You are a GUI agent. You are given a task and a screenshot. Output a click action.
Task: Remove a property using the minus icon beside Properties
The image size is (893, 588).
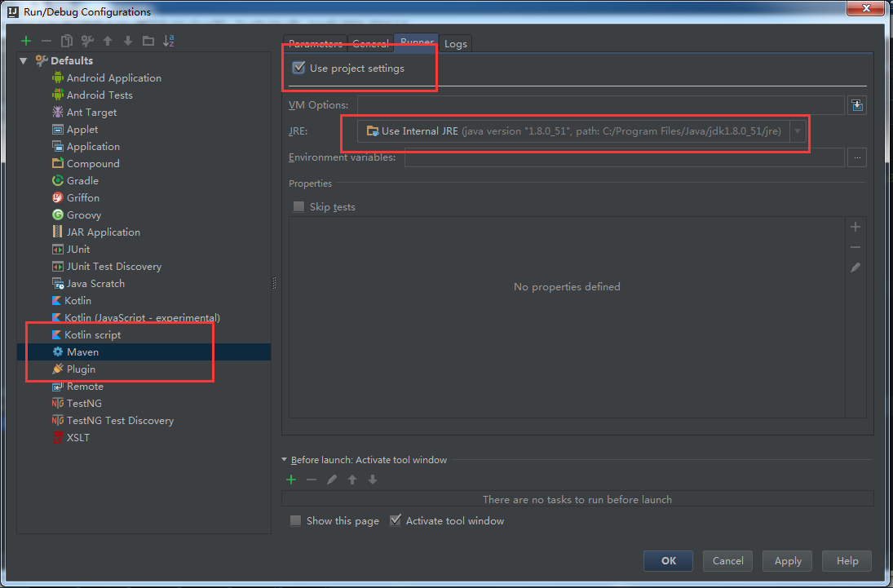(x=855, y=247)
